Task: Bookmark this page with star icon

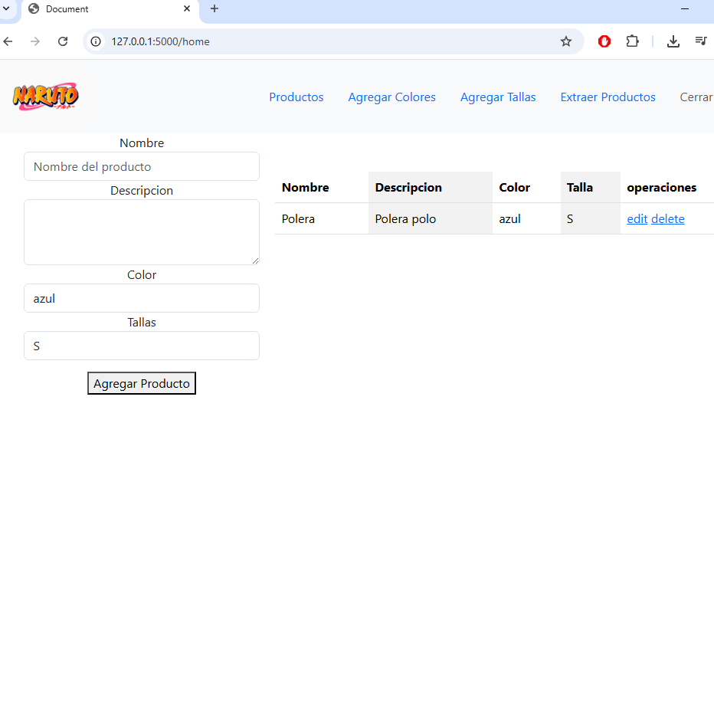Action: (x=566, y=41)
